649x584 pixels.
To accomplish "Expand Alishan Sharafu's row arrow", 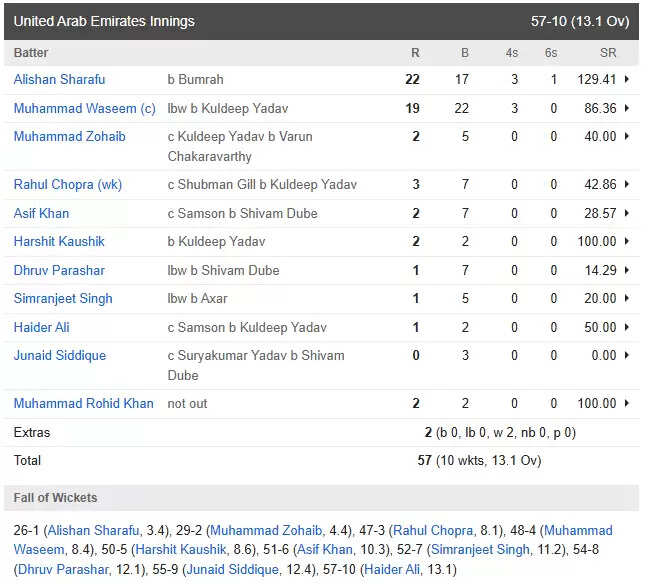I will click(x=627, y=79).
